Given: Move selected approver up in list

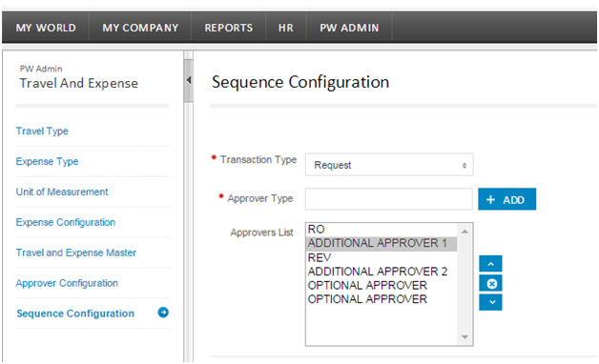Looking at the screenshot, I should point(490,264).
